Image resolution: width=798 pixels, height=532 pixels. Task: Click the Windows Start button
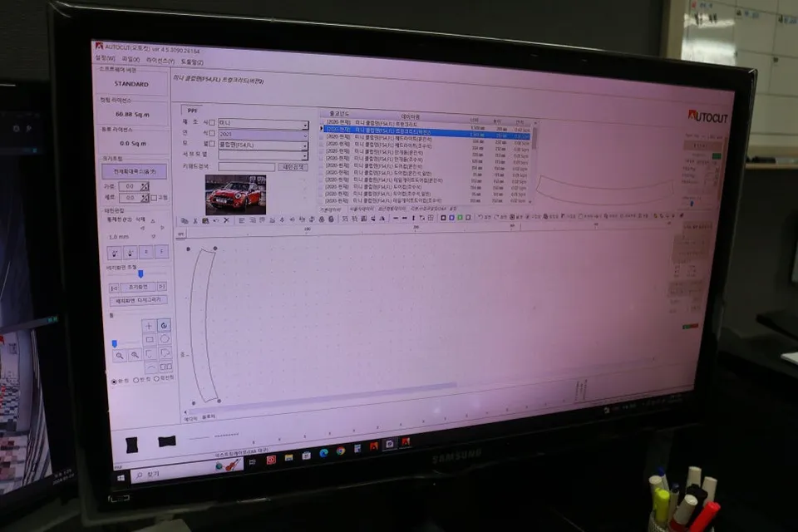pos(121,478)
